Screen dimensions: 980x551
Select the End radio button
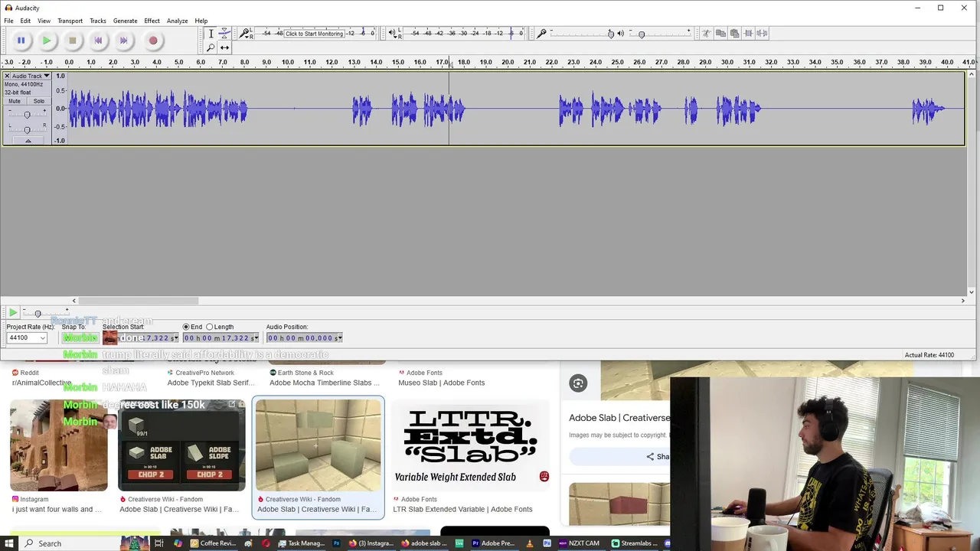coord(186,327)
